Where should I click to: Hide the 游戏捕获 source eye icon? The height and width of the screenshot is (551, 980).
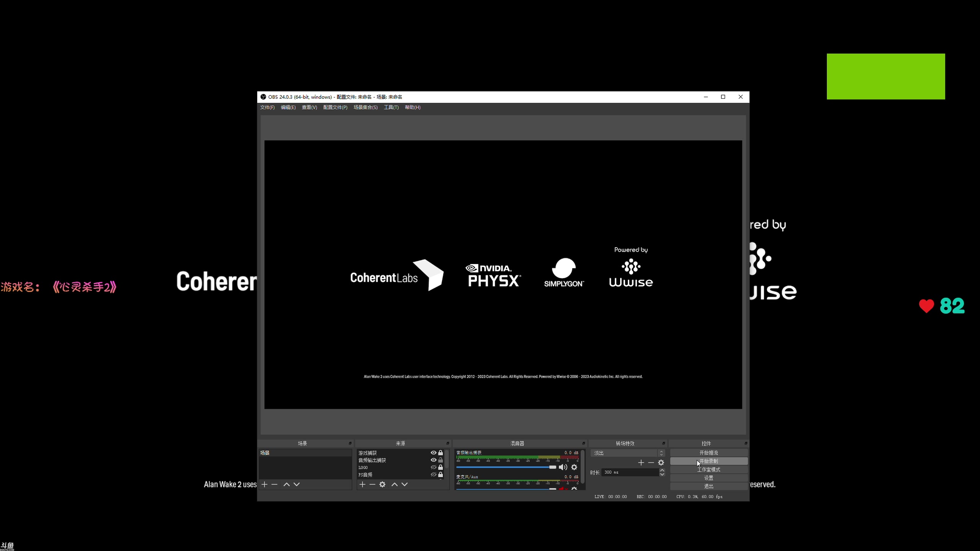coord(433,453)
